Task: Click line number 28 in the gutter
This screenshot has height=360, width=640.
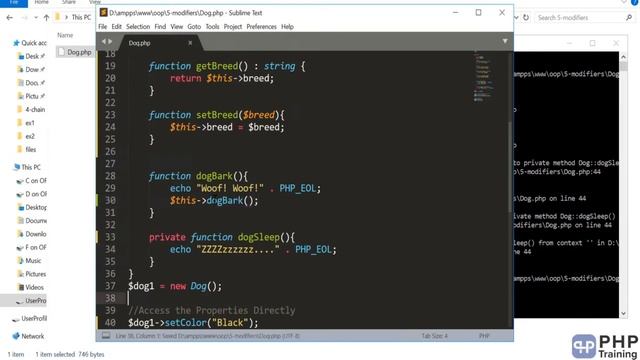Action: [110, 176]
